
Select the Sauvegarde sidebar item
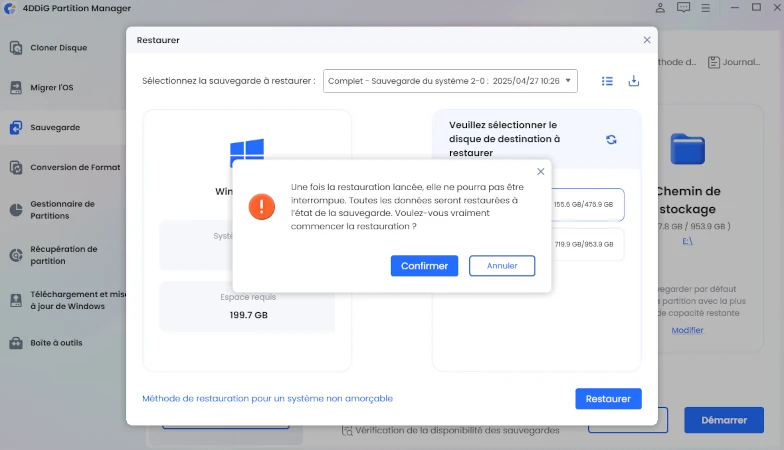point(63,128)
